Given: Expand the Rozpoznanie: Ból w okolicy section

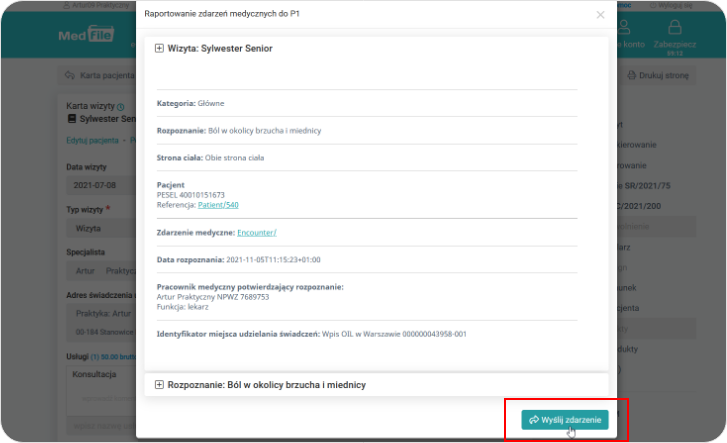Looking at the screenshot, I should 159,385.
